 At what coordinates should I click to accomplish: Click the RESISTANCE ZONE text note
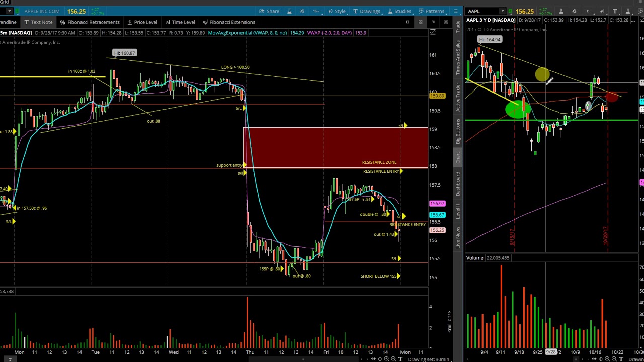pyautogui.click(x=379, y=162)
